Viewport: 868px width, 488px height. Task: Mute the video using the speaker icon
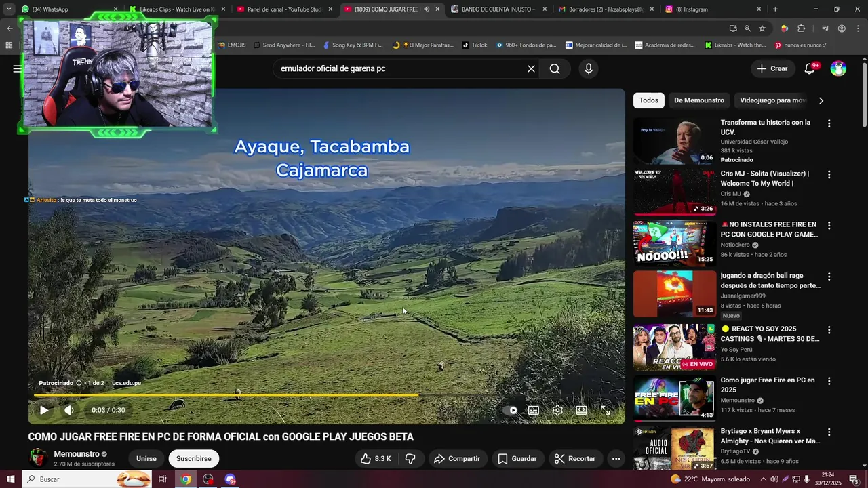[68, 410]
